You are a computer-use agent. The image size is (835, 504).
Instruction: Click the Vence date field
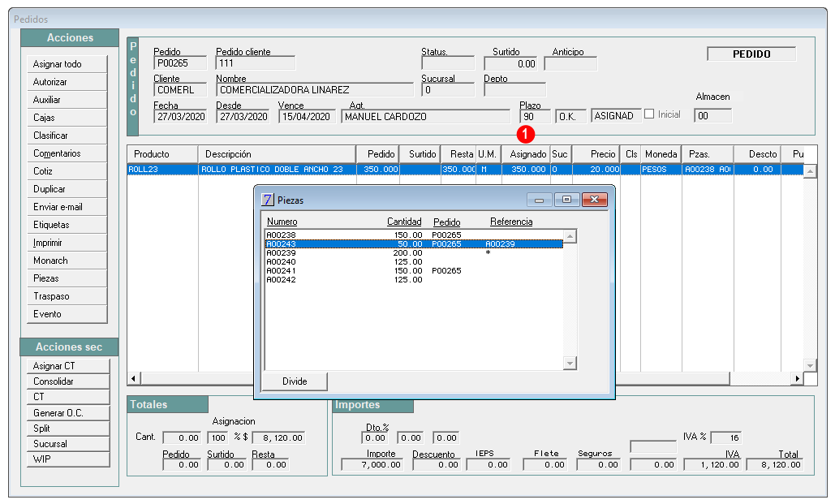[307, 117]
